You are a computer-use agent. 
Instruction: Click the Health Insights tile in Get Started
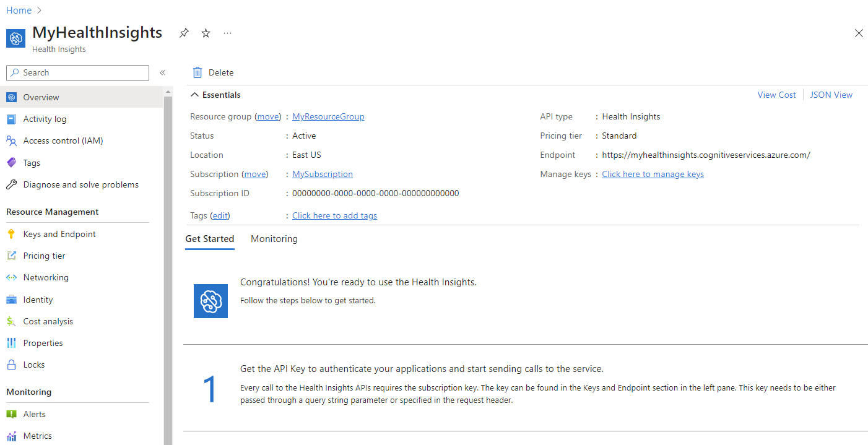pos(210,301)
